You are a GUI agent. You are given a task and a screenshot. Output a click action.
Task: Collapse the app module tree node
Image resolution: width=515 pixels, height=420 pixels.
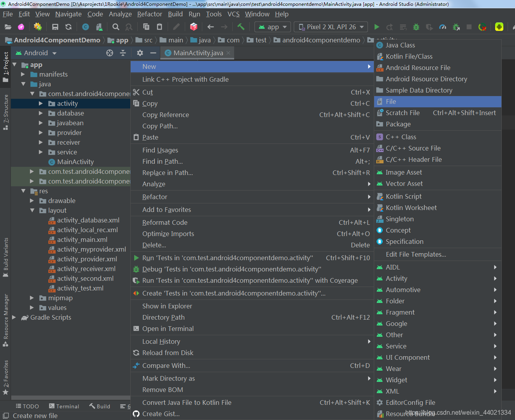[x=15, y=65]
